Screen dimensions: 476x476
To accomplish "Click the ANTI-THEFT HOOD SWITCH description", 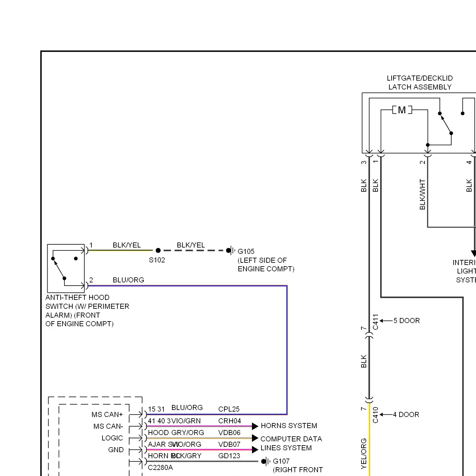I will [x=87, y=311].
